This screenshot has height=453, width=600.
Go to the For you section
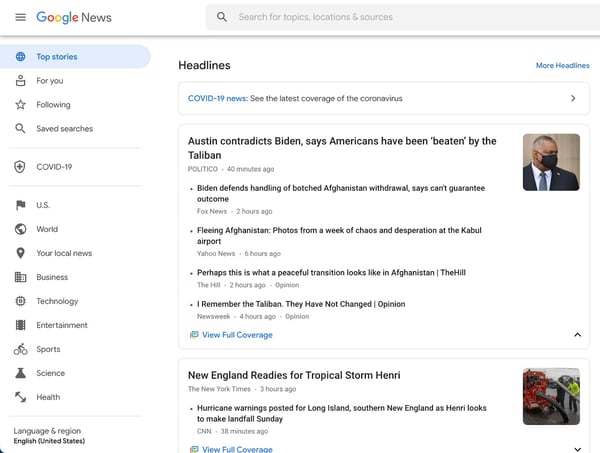(49, 80)
